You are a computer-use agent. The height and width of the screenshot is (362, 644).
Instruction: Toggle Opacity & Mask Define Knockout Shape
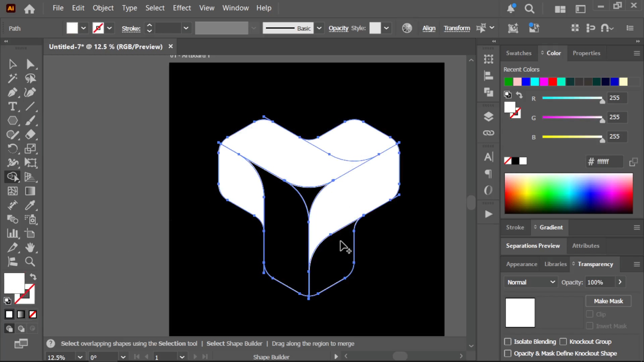pyautogui.click(x=508, y=353)
